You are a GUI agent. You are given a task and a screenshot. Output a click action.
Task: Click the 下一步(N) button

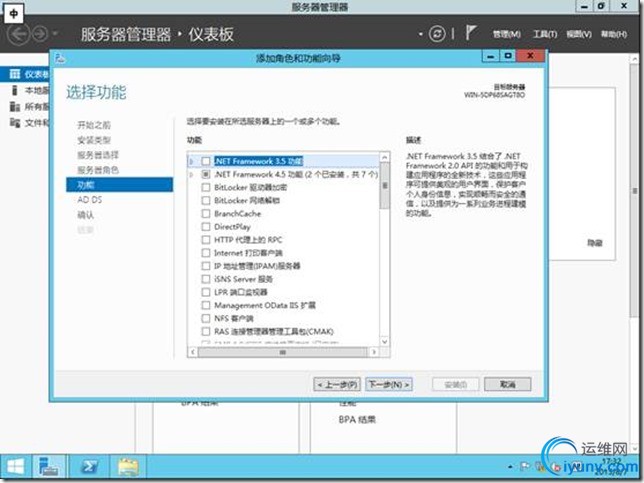tap(389, 384)
